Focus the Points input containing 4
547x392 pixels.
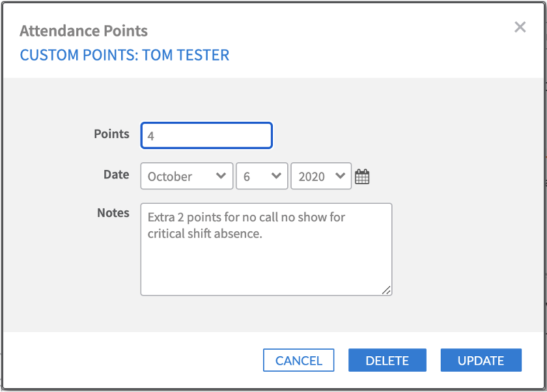point(206,135)
